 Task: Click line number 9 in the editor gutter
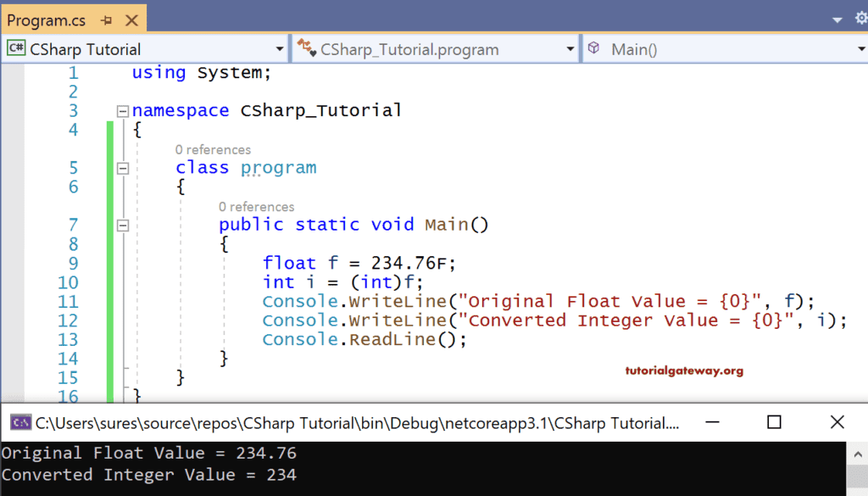click(x=73, y=263)
